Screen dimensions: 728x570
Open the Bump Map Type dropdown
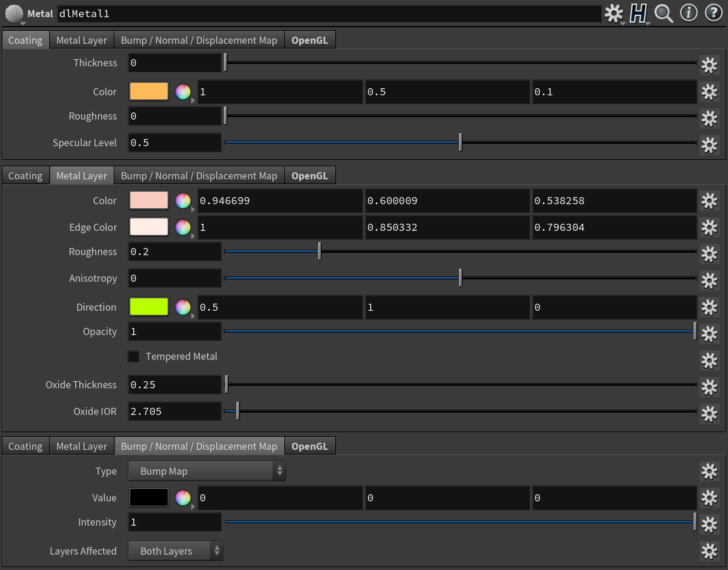pos(207,471)
